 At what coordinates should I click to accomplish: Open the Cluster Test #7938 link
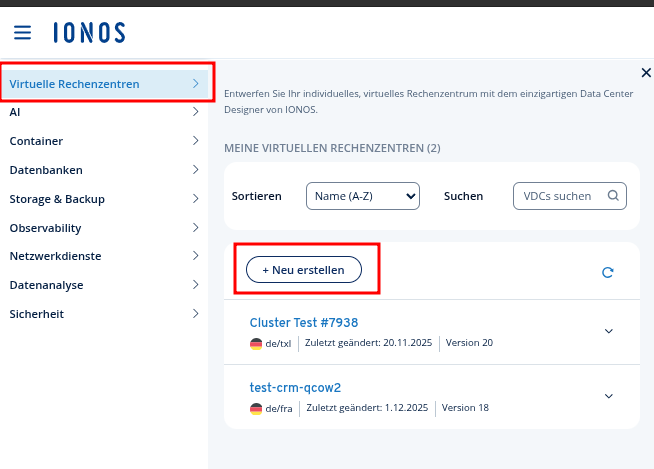pyautogui.click(x=304, y=323)
